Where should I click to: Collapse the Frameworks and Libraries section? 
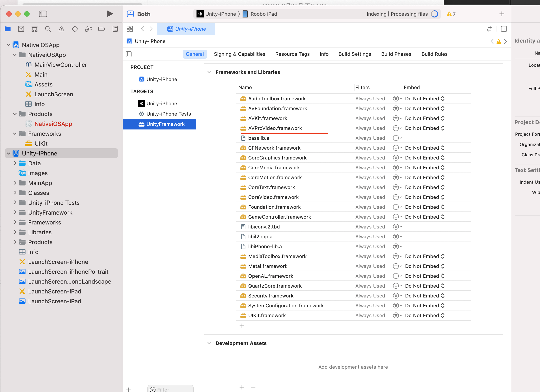pyautogui.click(x=209, y=72)
